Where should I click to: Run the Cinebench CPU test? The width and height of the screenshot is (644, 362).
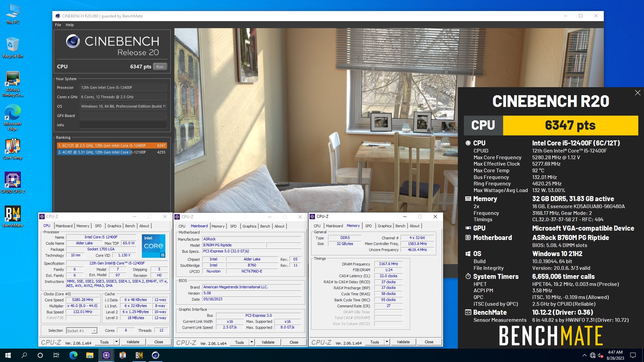tap(160, 67)
